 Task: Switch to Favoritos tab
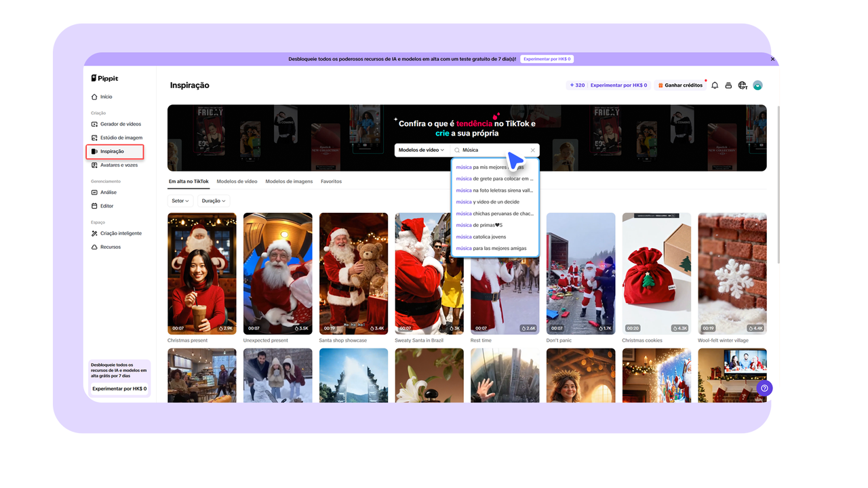(x=332, y=182)
